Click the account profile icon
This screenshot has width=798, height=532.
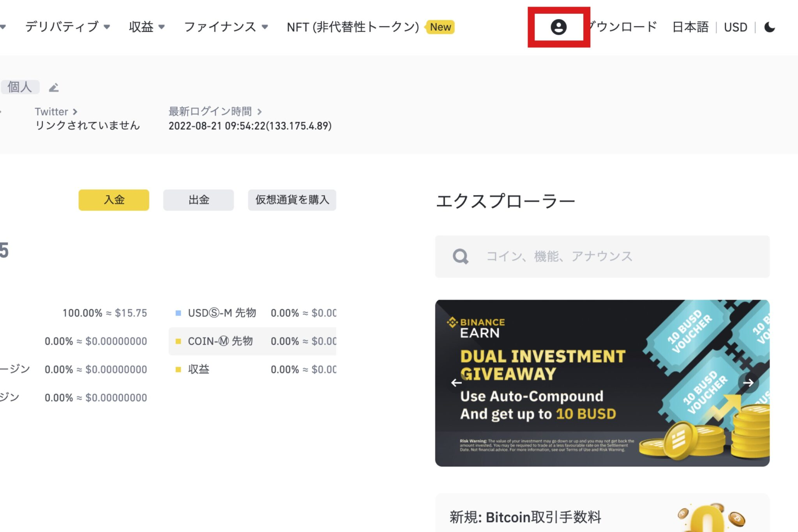(558, 26)
